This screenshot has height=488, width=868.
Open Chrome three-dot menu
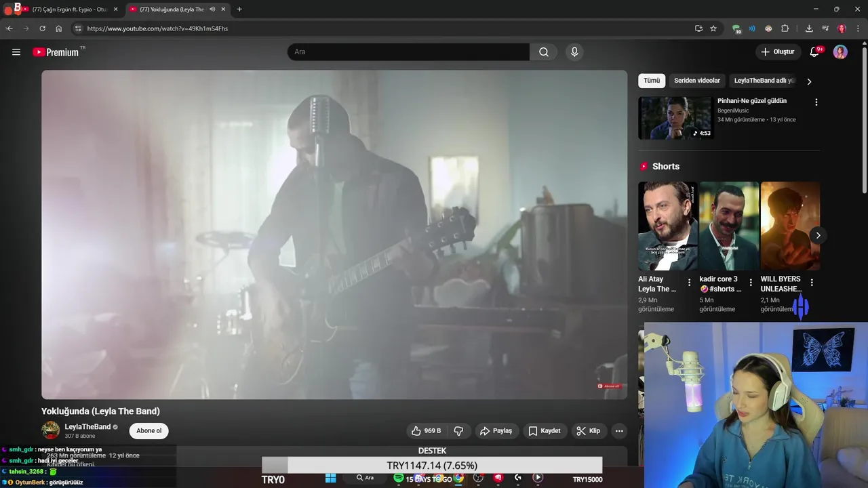858,28
